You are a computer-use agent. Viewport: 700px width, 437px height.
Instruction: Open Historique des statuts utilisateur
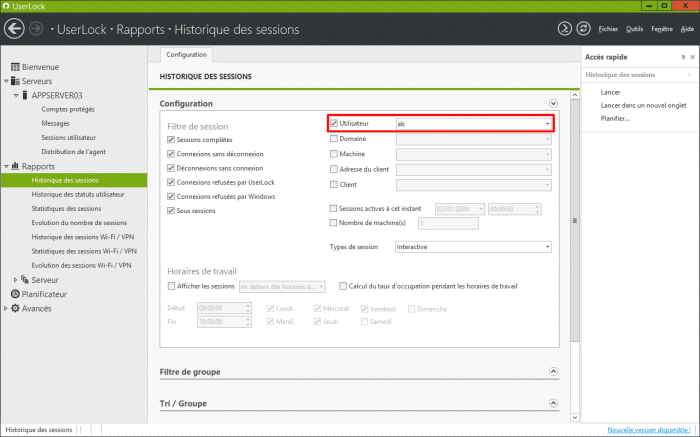coord(78,195)
